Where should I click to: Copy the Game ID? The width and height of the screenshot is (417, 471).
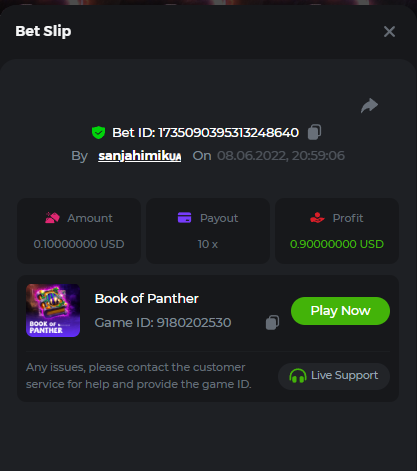coord(272,322)
